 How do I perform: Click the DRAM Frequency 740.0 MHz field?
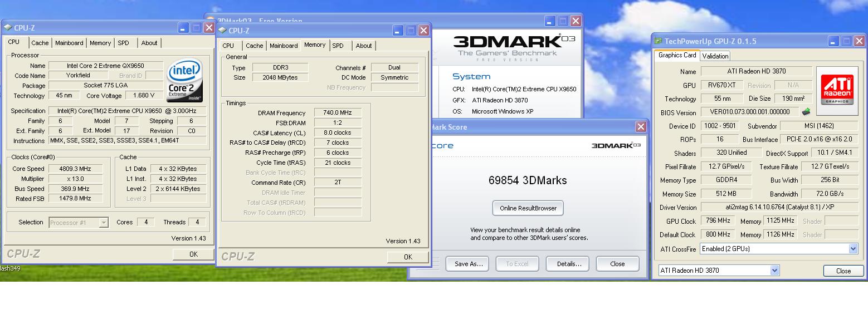(x=338, y=113)
